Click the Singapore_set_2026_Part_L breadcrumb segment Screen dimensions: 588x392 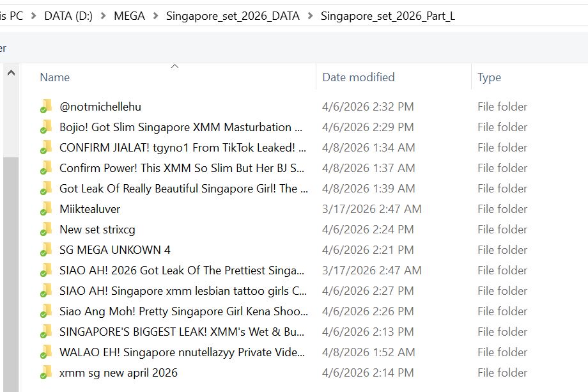tap(388, 16)
